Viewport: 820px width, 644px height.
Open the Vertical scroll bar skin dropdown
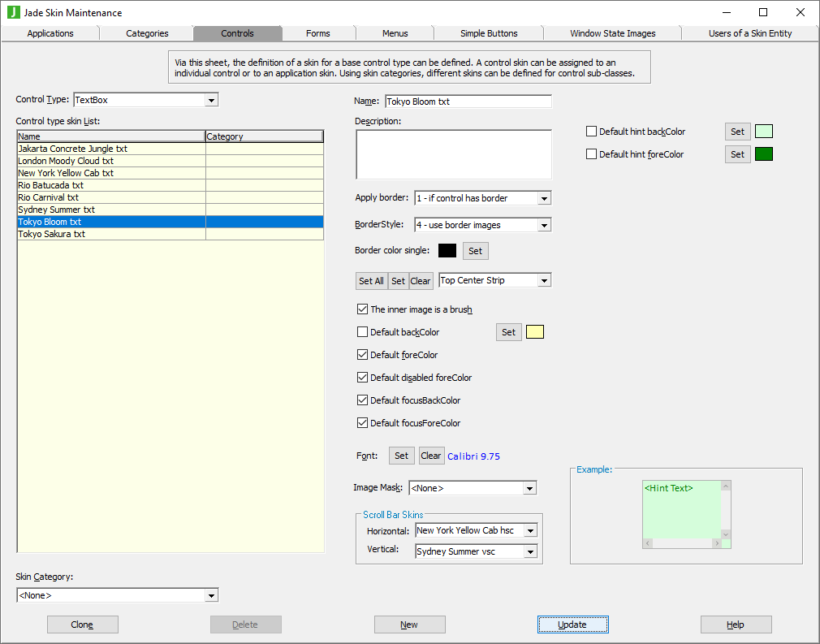point(530,552)
